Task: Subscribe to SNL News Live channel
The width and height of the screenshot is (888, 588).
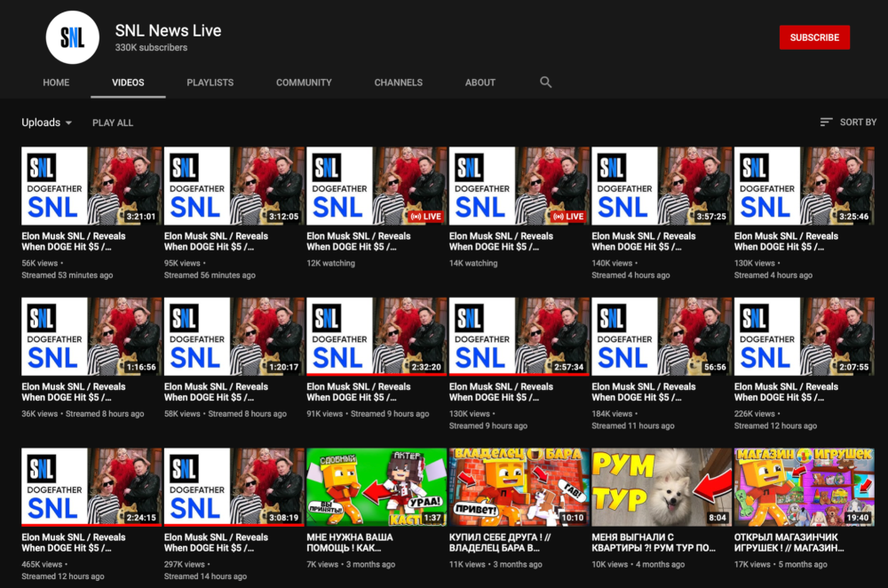Action: pos(814,37)
